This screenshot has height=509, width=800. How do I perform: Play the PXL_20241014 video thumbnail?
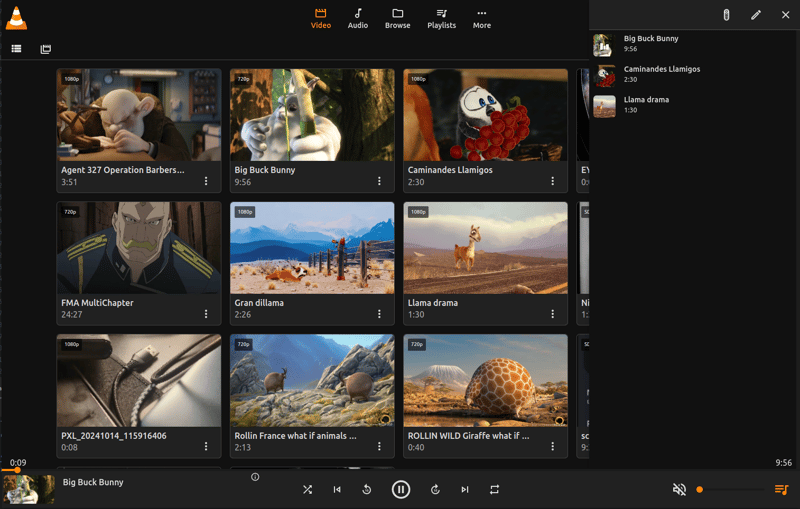[x=139, y=380]
